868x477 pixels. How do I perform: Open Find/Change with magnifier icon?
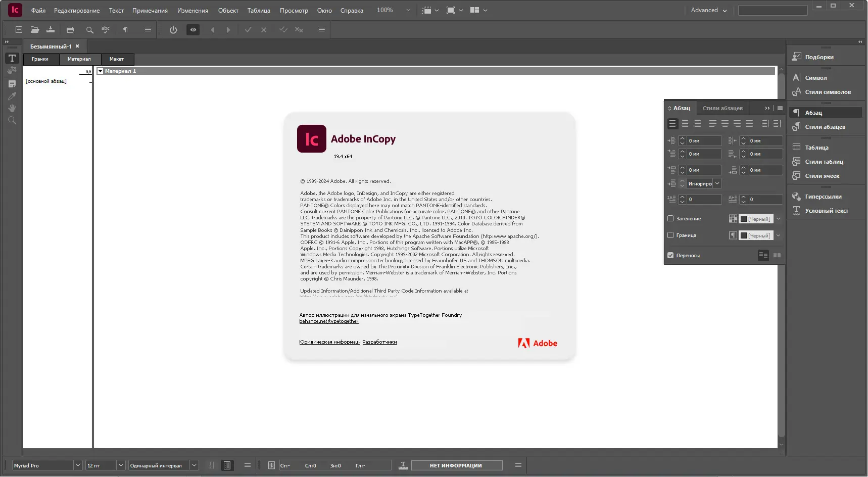(x=89, y=30)
